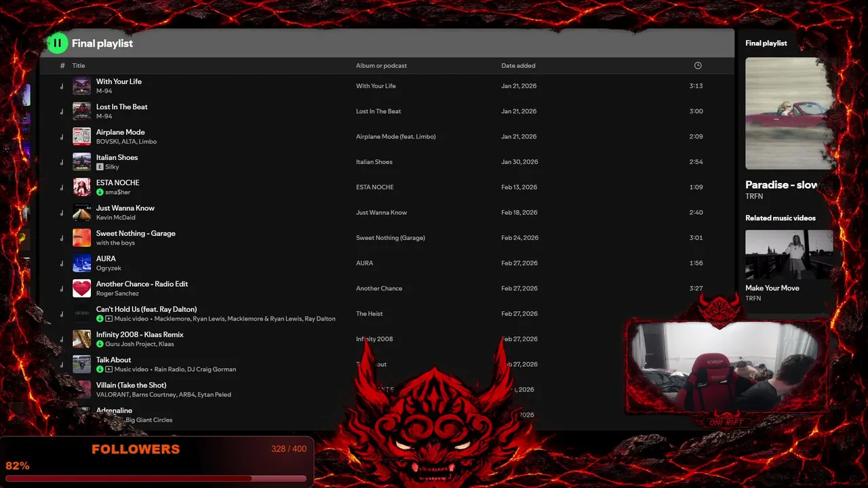Select track title Villain (Take the Shot)
The height and width of the screenshot is (488, 868).
(x=132, y=385)
